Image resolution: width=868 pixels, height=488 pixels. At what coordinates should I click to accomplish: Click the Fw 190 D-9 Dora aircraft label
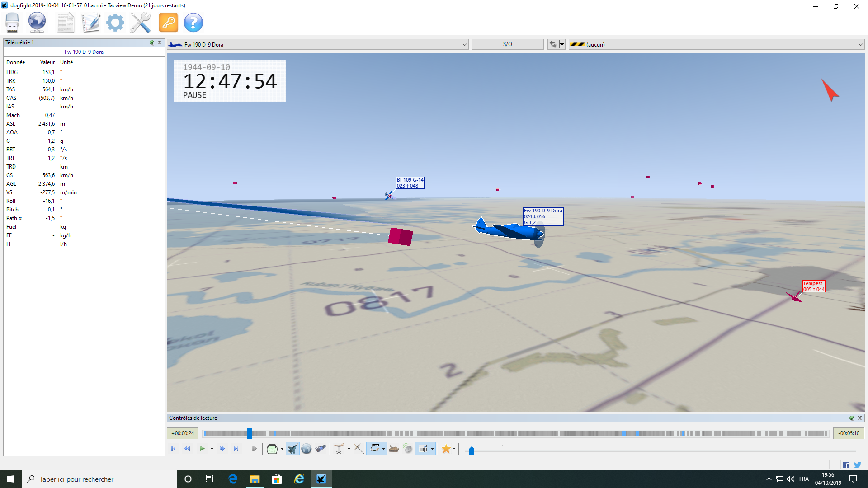coord(543,216)
